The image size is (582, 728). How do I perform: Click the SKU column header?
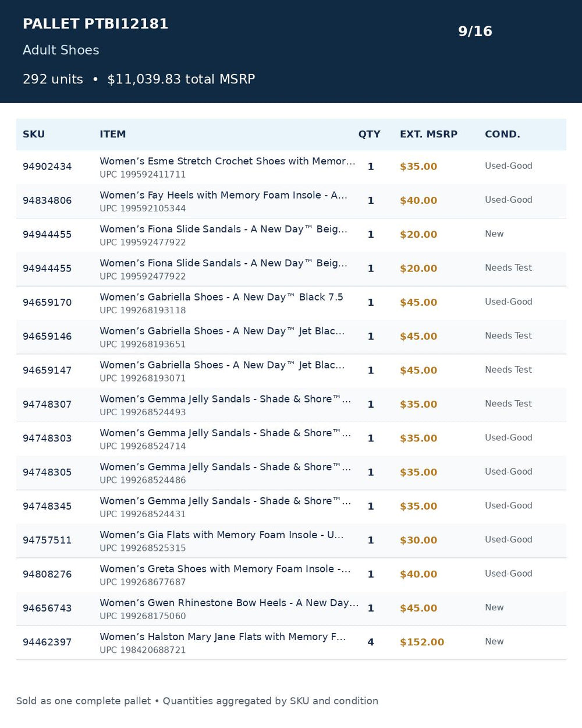(x=34, y=135)
